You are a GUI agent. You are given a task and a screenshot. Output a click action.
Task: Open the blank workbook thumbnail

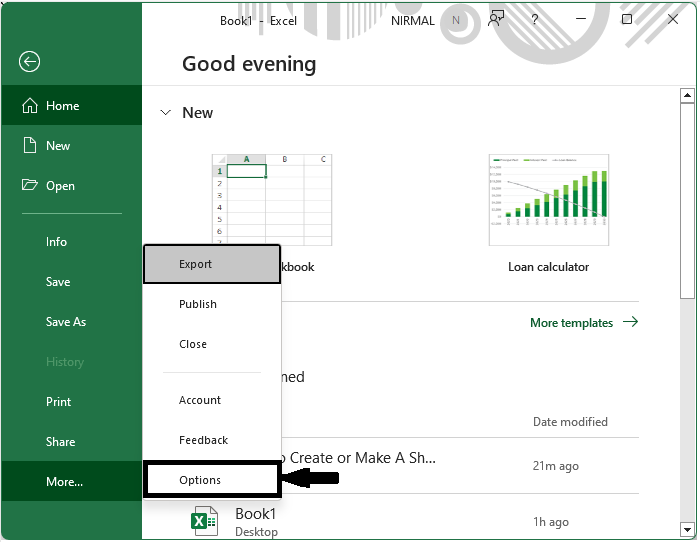(x=272, y=199)
